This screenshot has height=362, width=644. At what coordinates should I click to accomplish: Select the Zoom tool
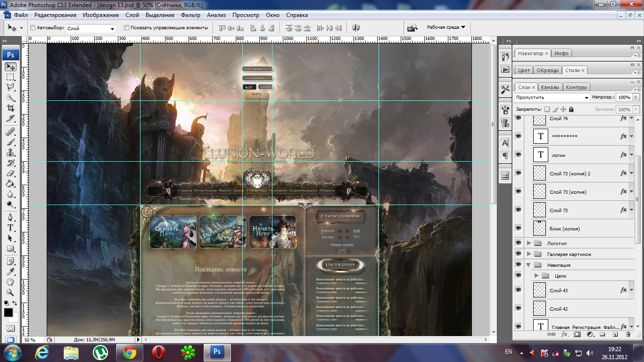point(10,292)
